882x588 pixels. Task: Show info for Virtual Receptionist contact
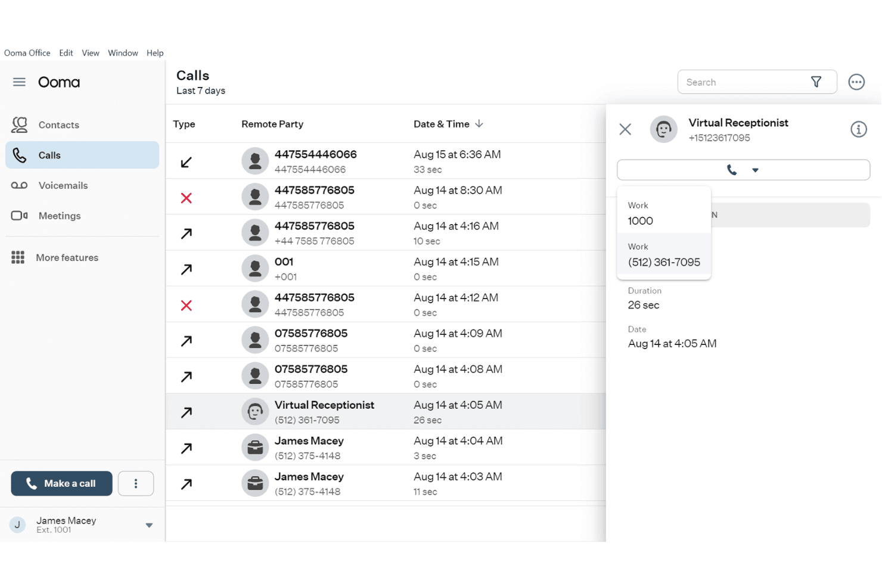click(x=858, y=129)
